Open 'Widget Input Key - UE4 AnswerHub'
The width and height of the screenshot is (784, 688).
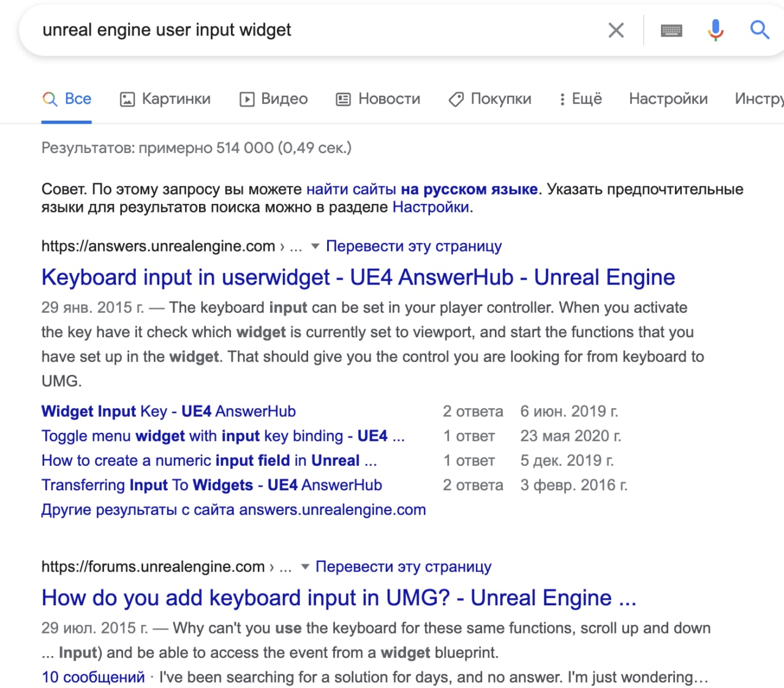168,411
